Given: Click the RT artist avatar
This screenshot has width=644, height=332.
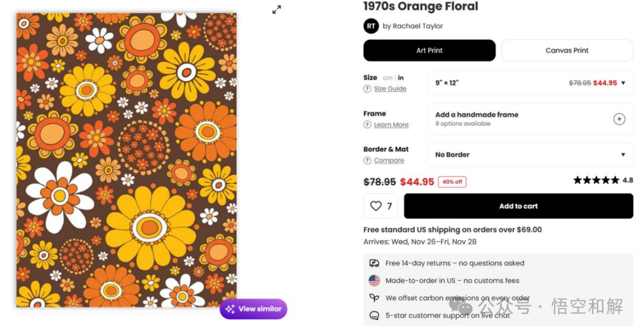Looking at the screenshot, I should pyautogui.click(x=371, y=26).
